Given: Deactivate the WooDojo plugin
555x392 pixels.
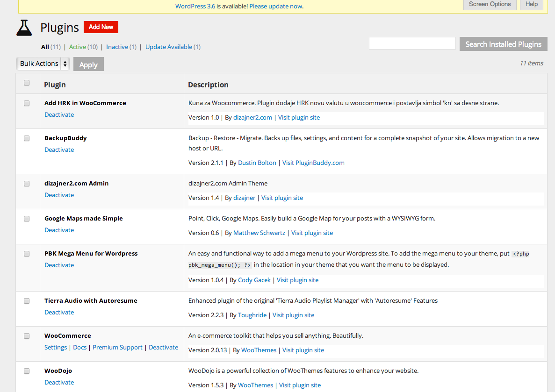Looking at the screenshot, I should click(59, 383).
